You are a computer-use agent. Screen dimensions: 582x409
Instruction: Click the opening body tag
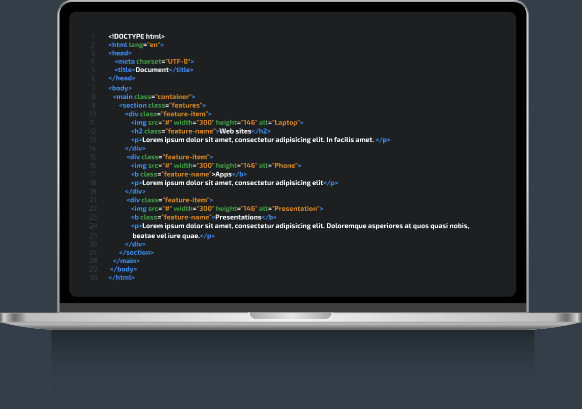[120, 88]
